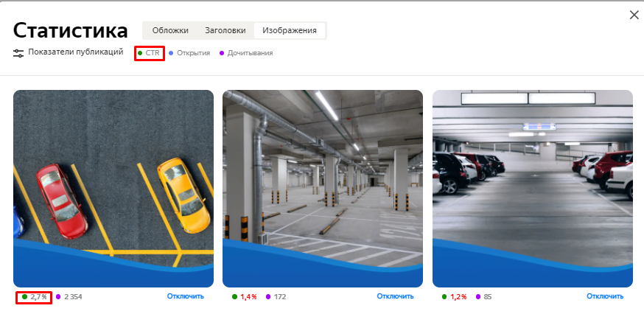
Task: Open the red and yellow cars thumbnail
Action: click(x=113, y=188)
